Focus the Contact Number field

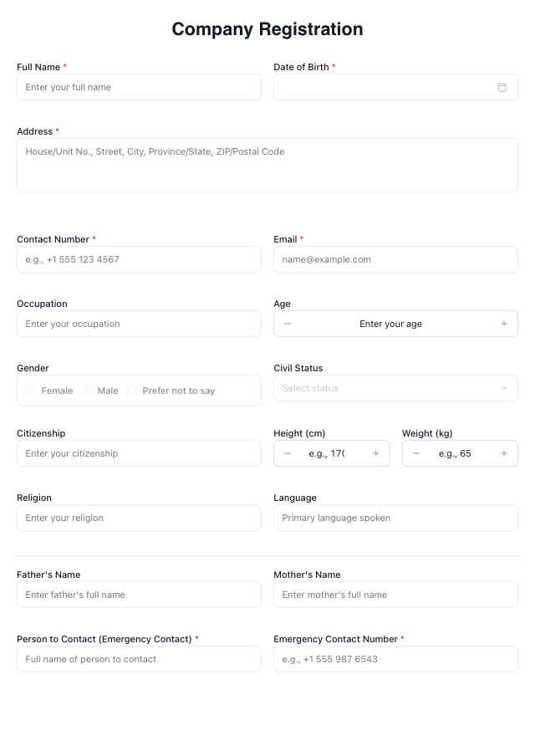(x=139, y=259)
